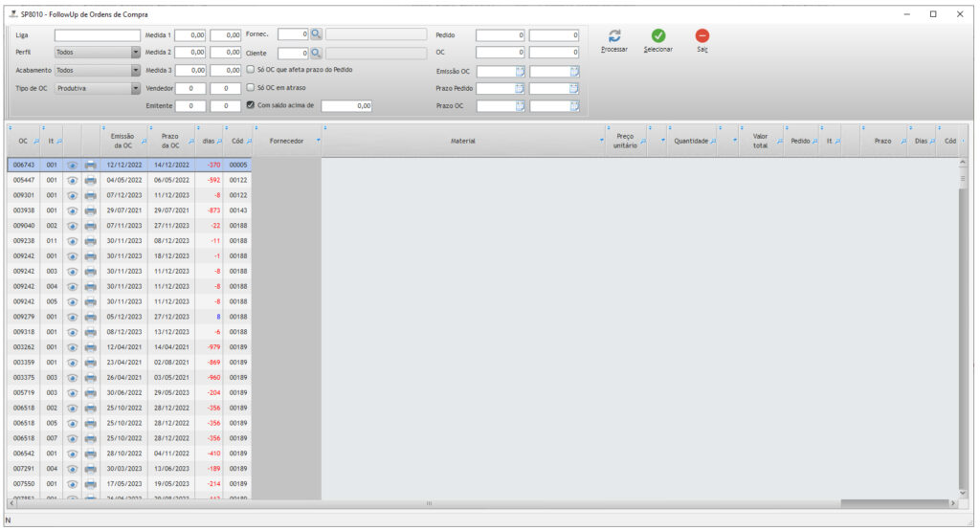Screen dimensions: 980x531
Task: Click into the Liga text field
Action: pyautogui.click(x=97, y=34)
